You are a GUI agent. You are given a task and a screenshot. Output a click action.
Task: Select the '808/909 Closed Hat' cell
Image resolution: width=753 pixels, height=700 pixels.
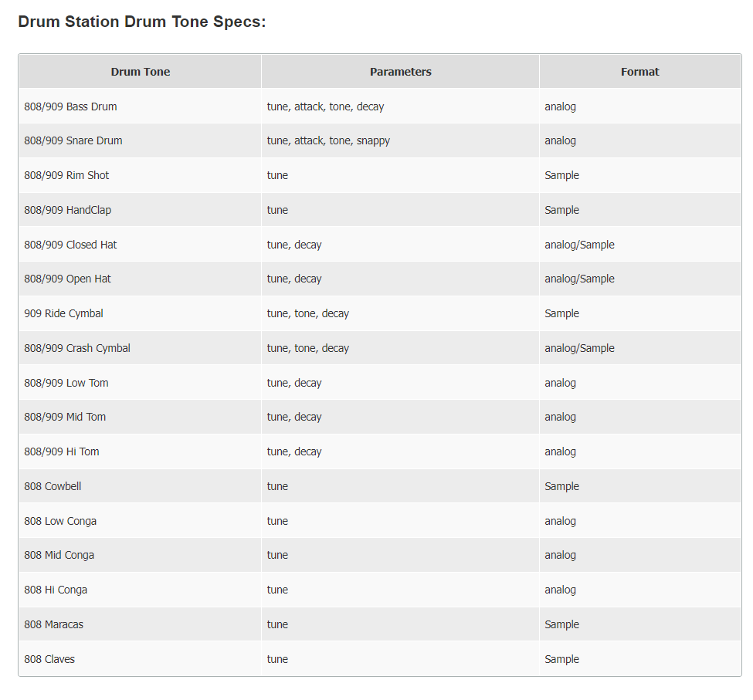141,244
